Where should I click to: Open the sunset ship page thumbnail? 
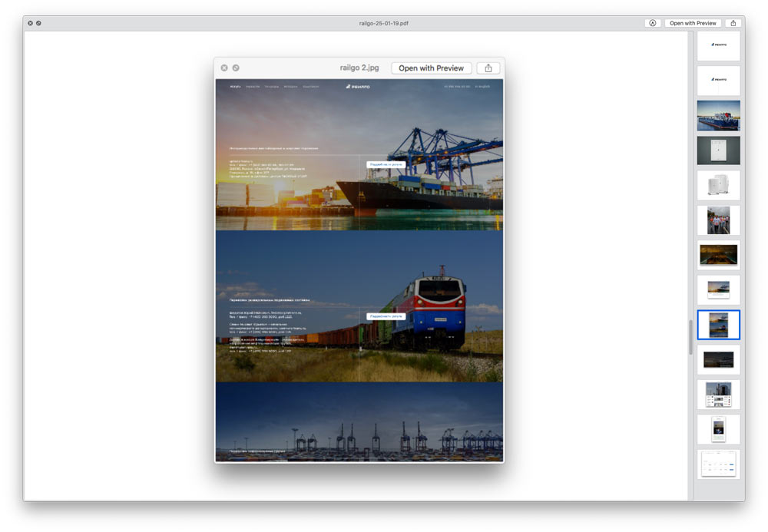718,289
